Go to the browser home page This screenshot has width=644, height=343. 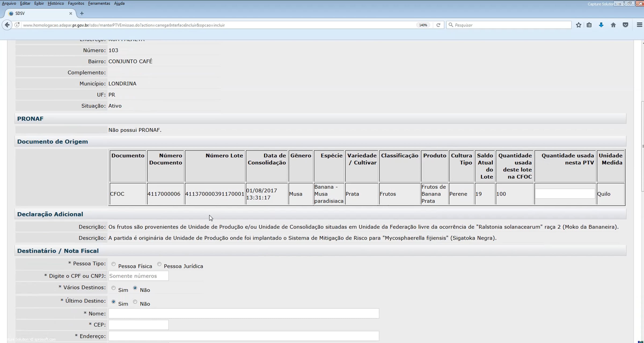coord(613,25)
